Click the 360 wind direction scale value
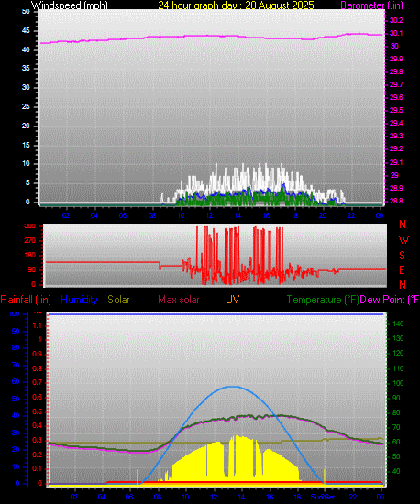This screenshot has height=504, width=420. click(x=30, y=226)
